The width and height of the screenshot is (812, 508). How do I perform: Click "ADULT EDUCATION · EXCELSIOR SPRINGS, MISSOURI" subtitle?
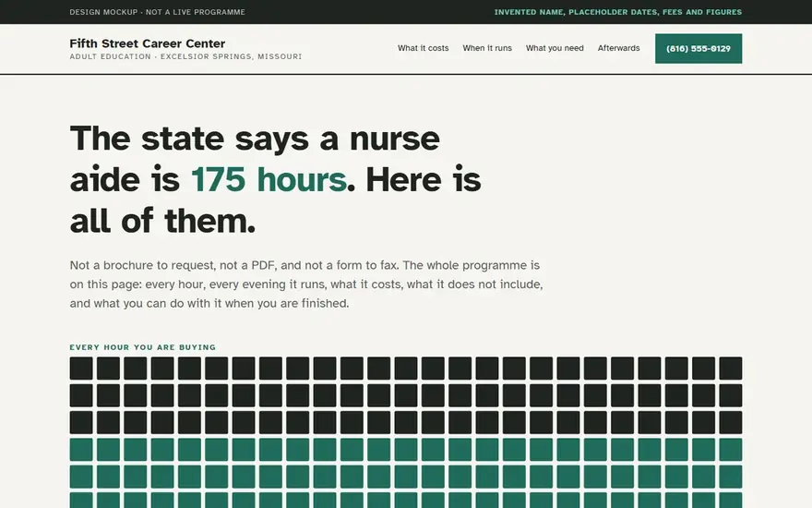click(x=185, y=56)
